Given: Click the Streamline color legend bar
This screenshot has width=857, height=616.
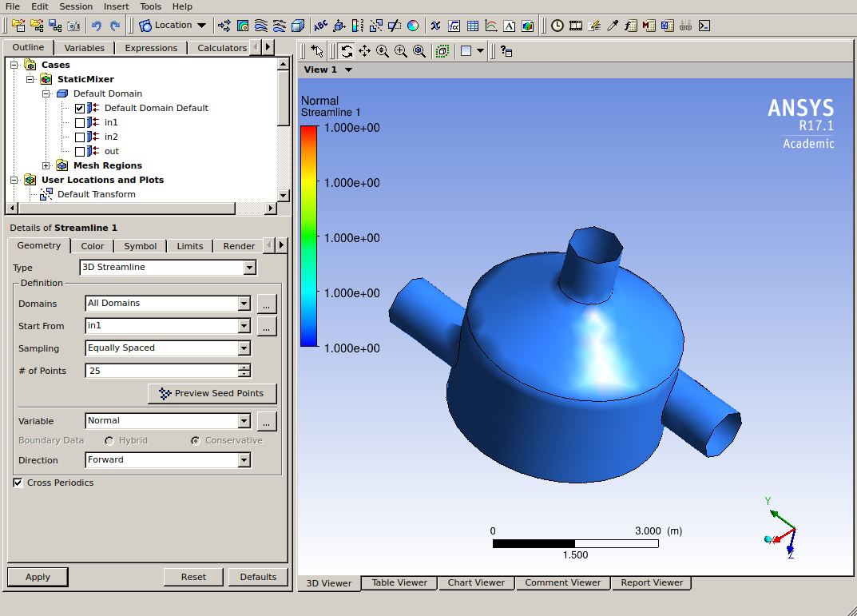Looking at the screenshot, I should (309, 236).
